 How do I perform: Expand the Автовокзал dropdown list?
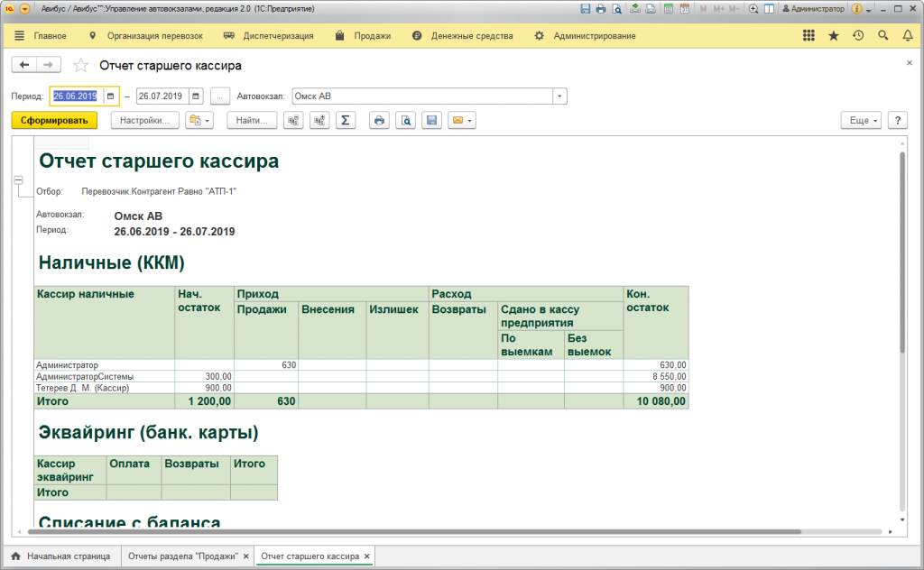[x=559, y=96]
